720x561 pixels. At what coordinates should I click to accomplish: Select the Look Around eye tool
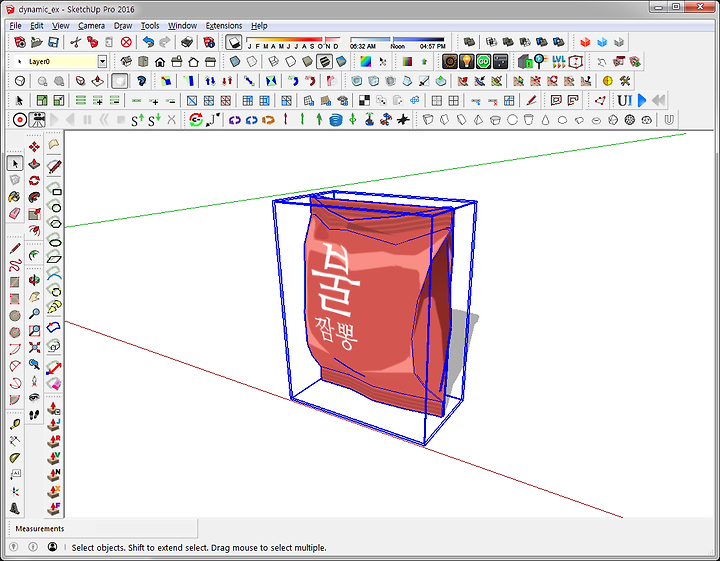[x=34, y=398]
